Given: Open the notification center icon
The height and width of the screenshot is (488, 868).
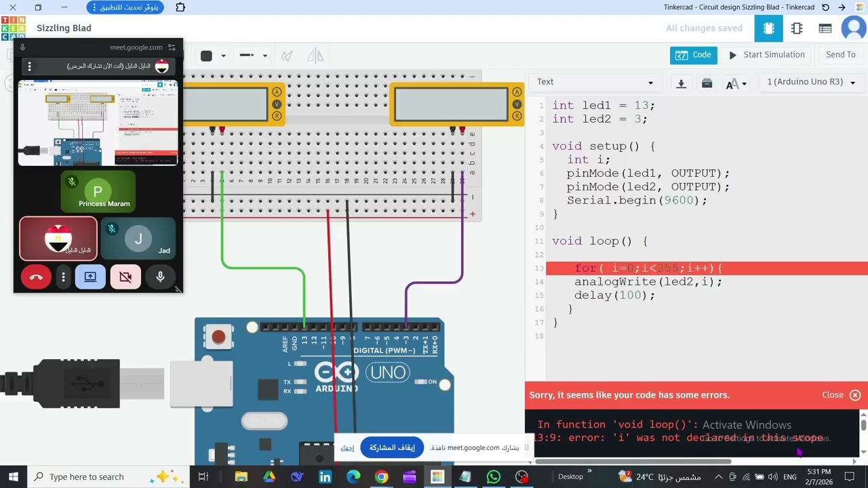Looking at the screenshot, I should pyautogui.click(x=849, y=476).
